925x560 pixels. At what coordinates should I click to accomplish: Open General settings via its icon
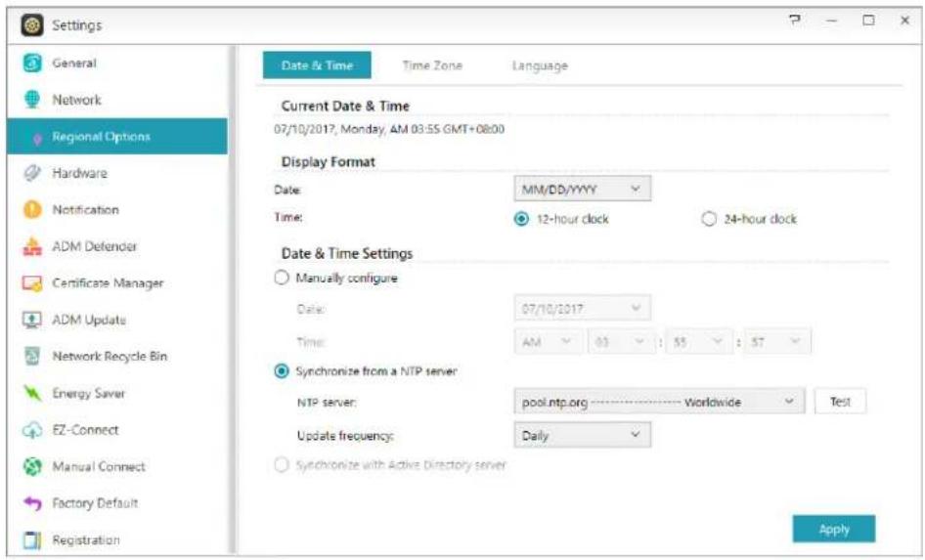(32, 63)
